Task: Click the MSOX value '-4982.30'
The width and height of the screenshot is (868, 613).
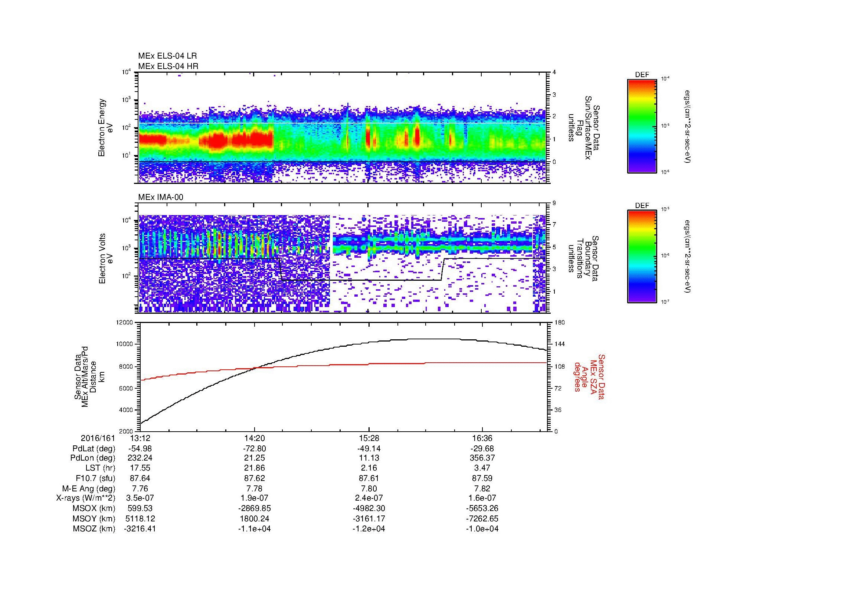Action: pos(369,508)
